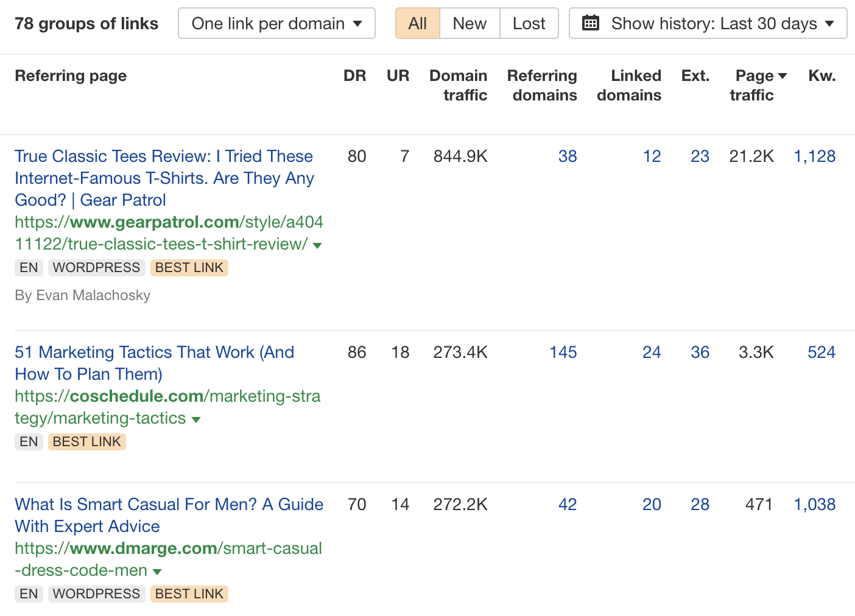Click keywords count 1,128 for Gear Patrol
Image resolution: width=855 pixels, height=616 pixels.
814,156
